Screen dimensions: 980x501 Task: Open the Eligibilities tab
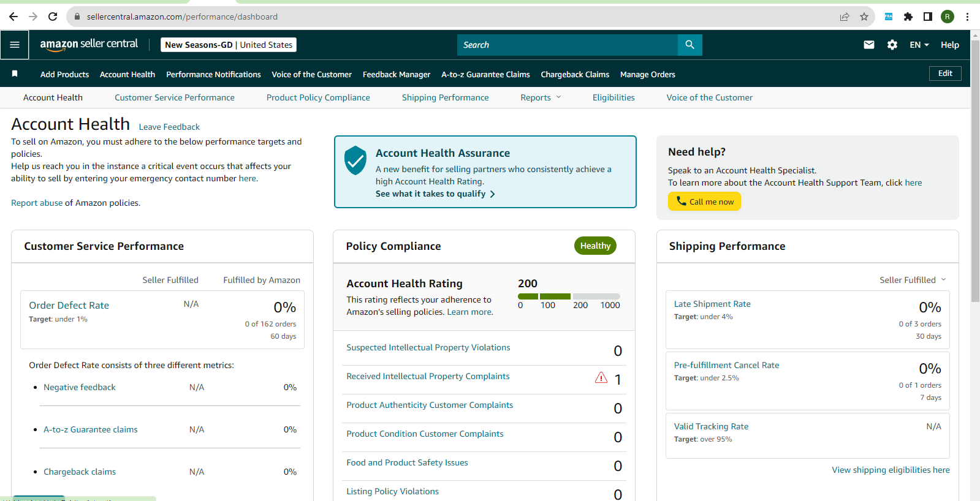tap(613, 97)
